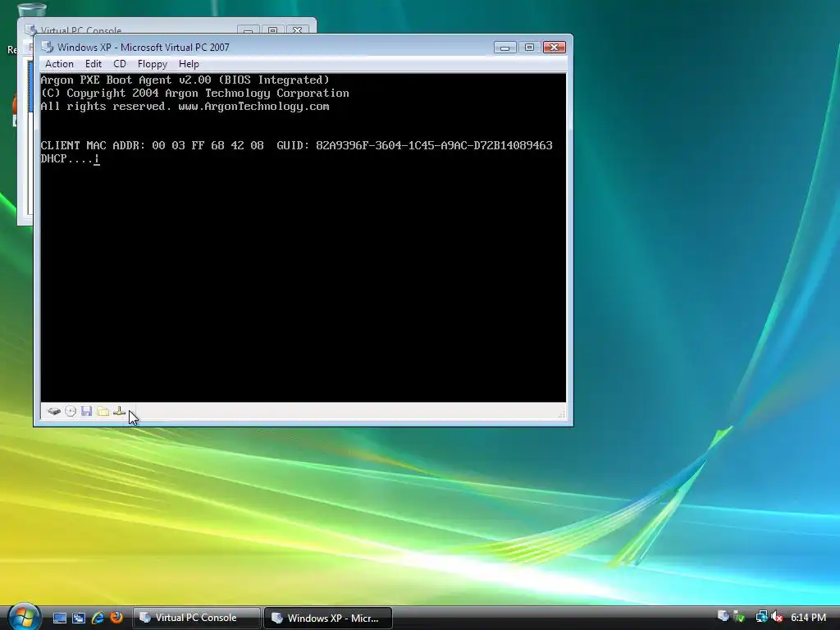Open the Floppy menu
This screenshot has width=840, height=630.
(152, 64)
